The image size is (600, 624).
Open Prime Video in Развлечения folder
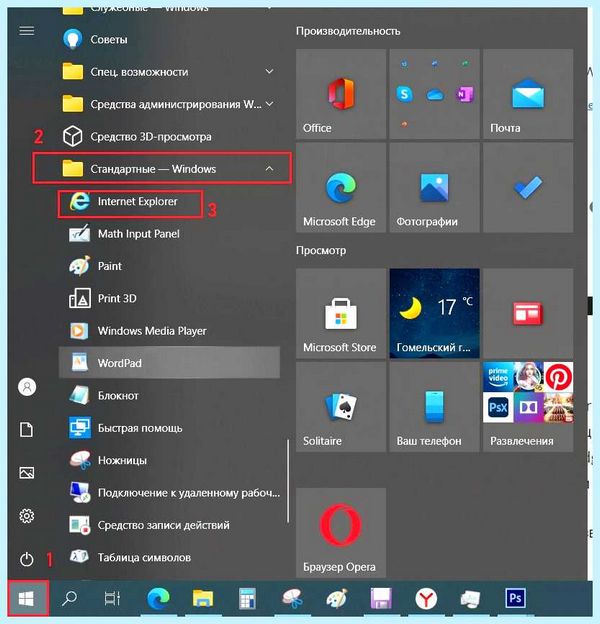(x=498, y=376)
